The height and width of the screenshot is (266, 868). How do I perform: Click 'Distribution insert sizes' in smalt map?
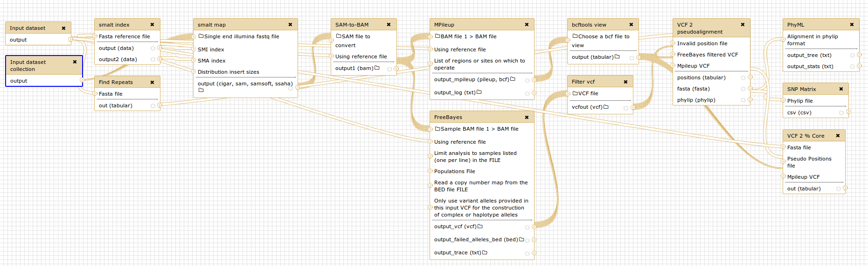coord(229,72)
